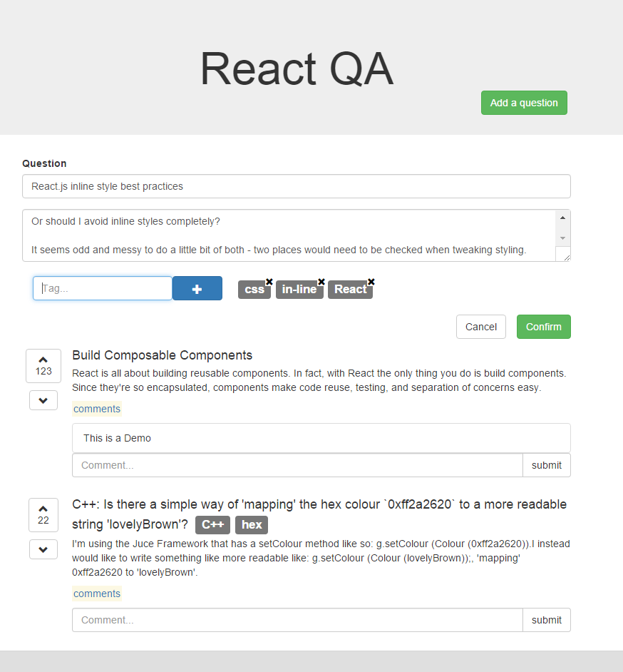The height and width of the screenshot is (672, 623).
Task: Click the css tag label
Action: point(254,290)
